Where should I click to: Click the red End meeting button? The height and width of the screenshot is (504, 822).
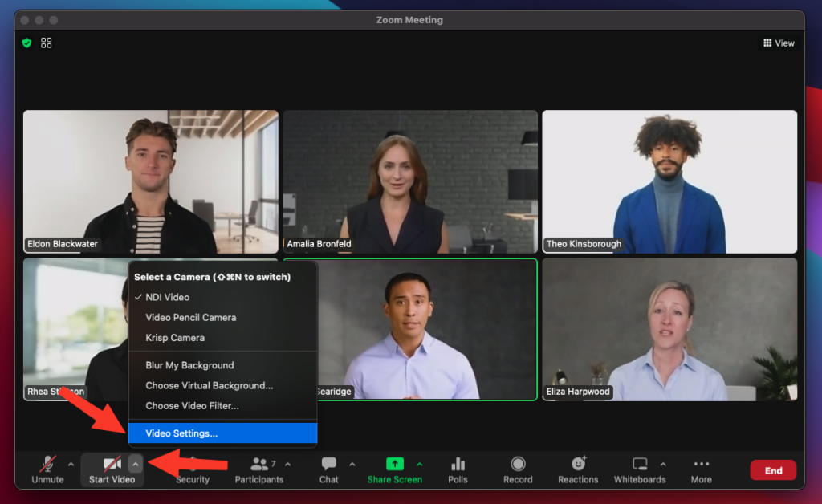click(x=773, y=470)
